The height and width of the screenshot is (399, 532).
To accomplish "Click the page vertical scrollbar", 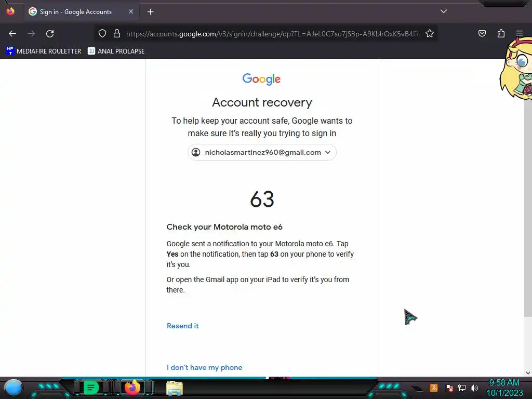I will pos(528,208).
